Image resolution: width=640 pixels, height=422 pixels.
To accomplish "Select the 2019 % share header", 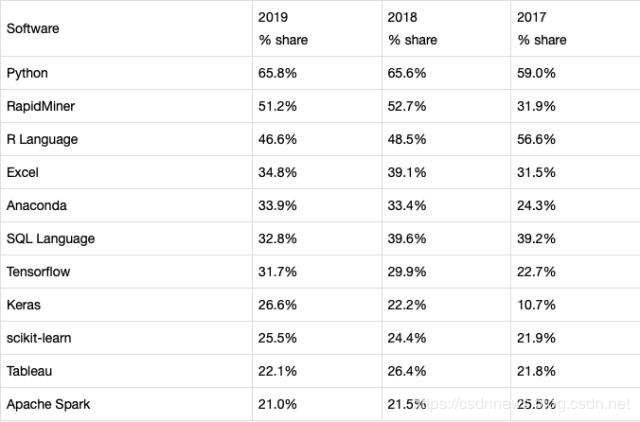I will (281, 28).
